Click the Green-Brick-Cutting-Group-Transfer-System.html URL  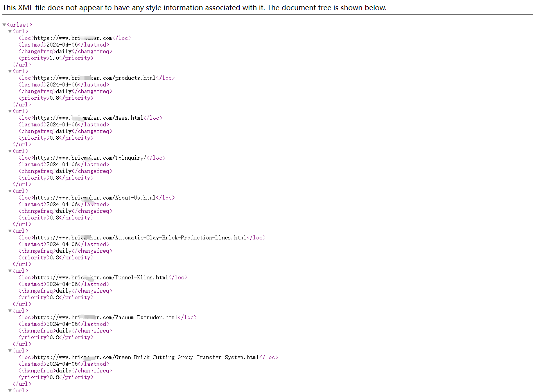pyautogui.click(x=146, y=358)
